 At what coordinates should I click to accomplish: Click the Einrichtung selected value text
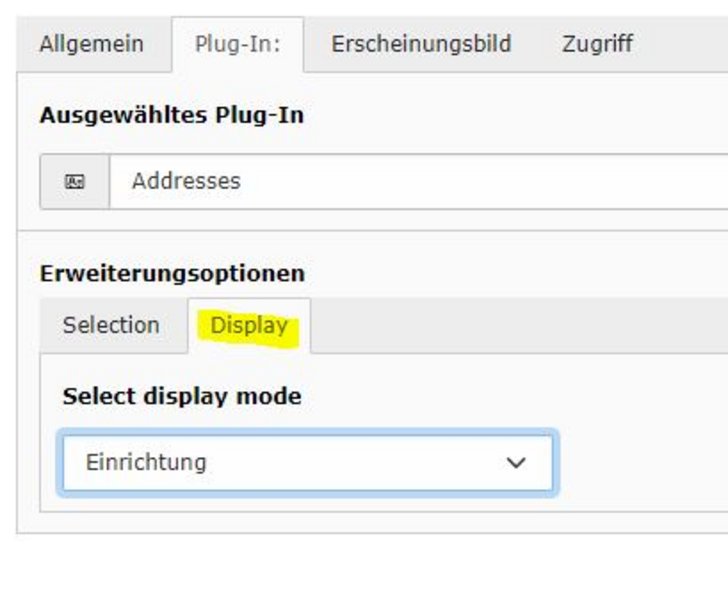tap(146, 463)
